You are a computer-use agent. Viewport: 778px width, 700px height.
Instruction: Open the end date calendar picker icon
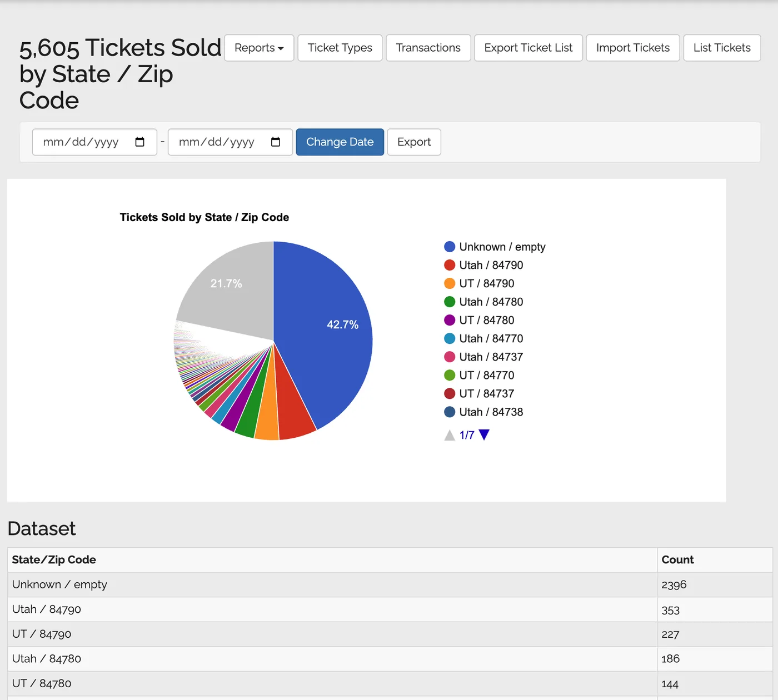pyautogui.click(x=276, y=142)
